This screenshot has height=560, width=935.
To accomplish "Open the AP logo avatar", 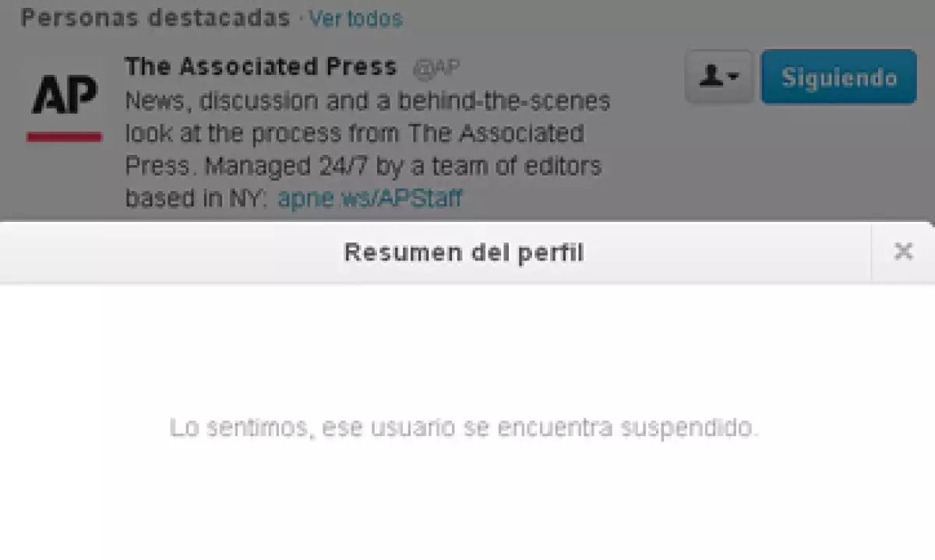I will point(65,105).
